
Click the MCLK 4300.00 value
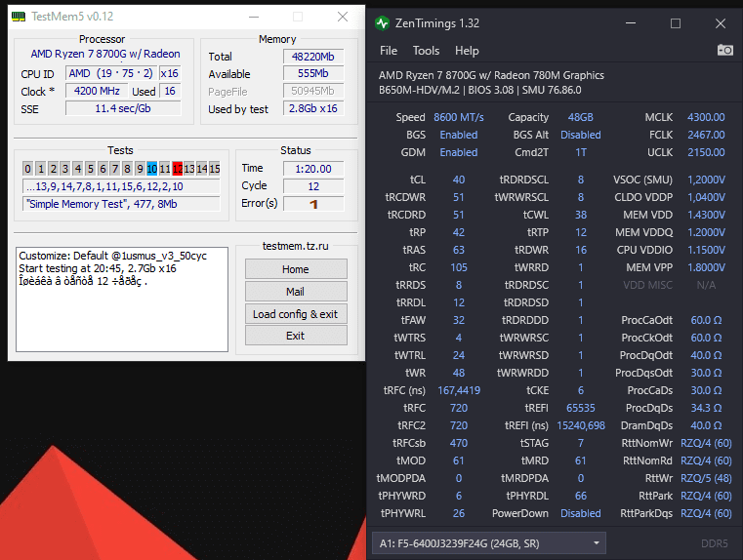point(706,117)
